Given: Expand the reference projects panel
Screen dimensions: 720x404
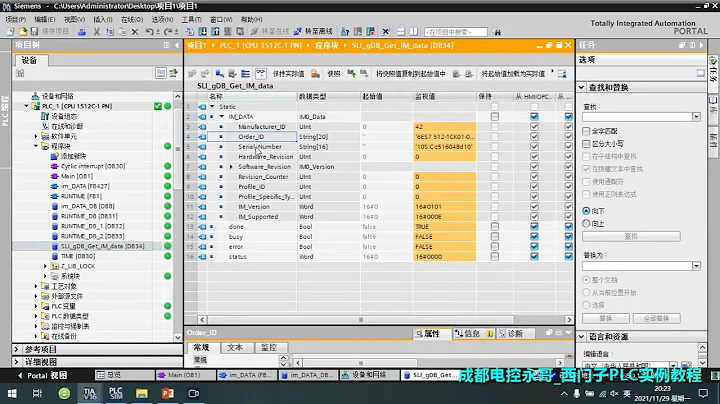Looking at the screenshot, I should [17, 349].
